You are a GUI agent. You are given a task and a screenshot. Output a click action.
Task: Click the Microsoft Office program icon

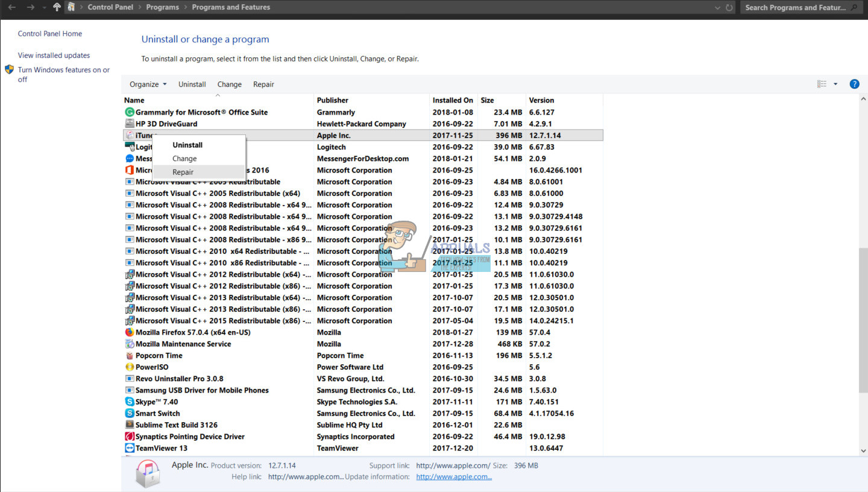(129, 170)
